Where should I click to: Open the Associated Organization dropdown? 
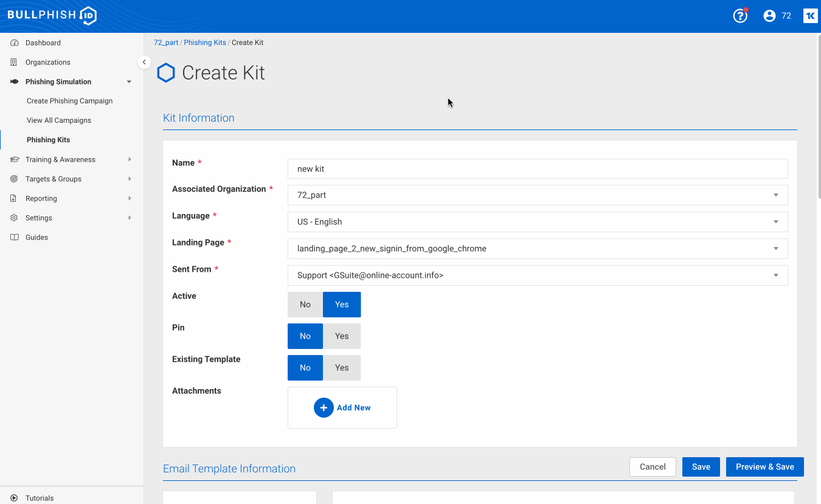coord(538,195)
